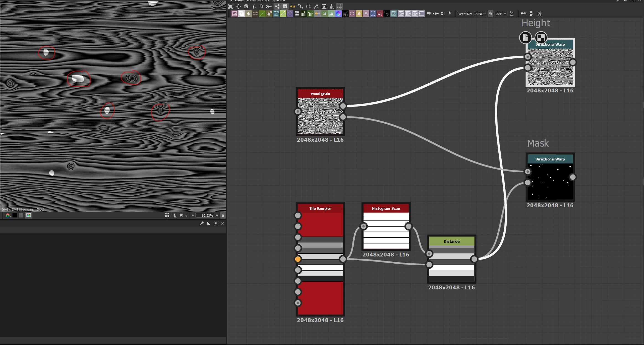Click the camera screenshot icon
Viewport: 644px width, 345px height.
[246, 6]
